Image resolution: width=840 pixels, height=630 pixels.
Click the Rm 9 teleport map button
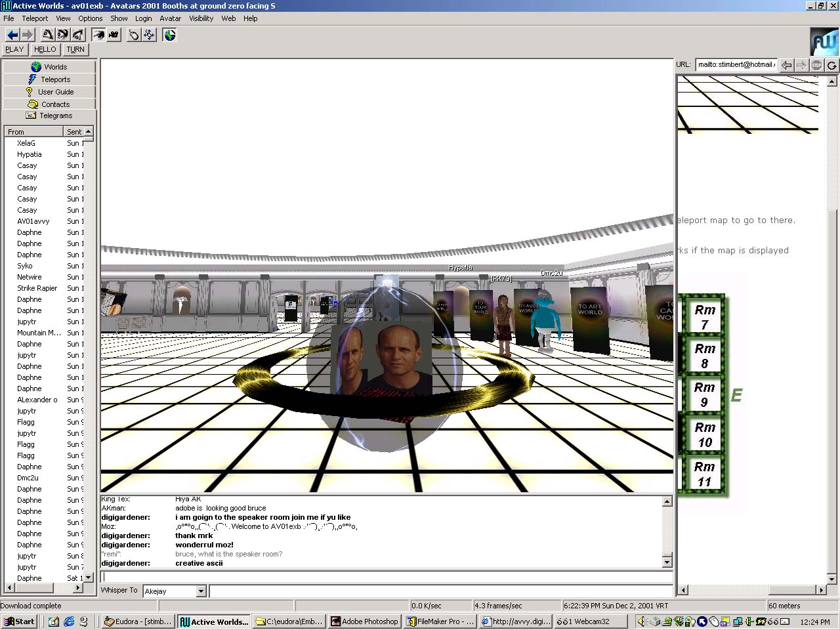704,394
